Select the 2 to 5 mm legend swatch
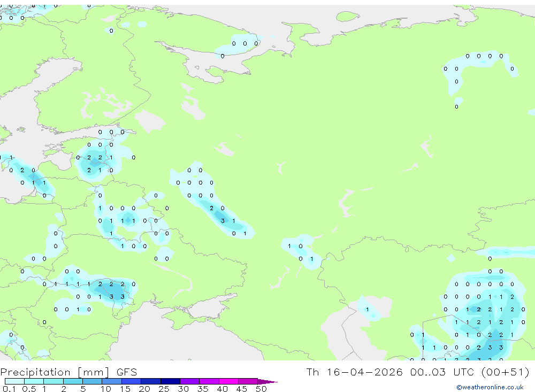This screenshot has width=535, height=392. (73, 381)
